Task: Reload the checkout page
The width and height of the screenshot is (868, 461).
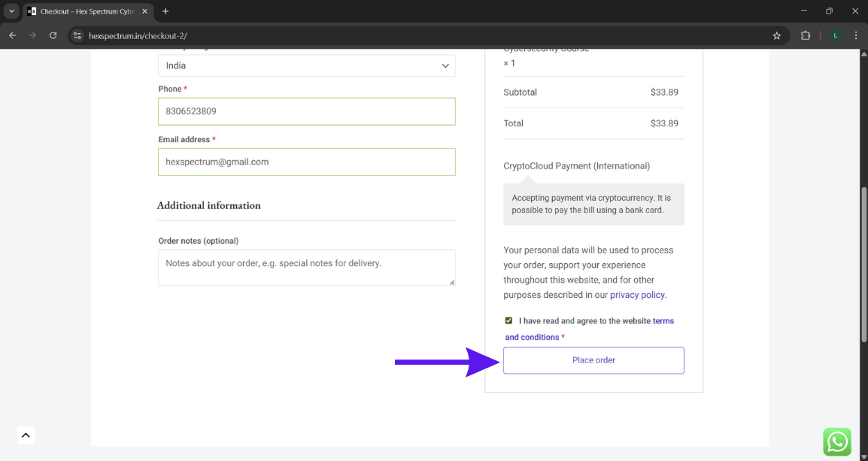Action: pos(53,35)
